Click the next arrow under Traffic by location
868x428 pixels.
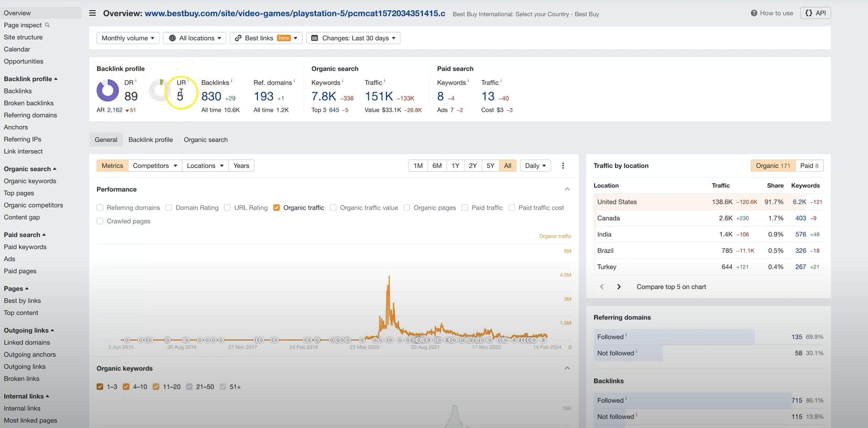[619, 286]
